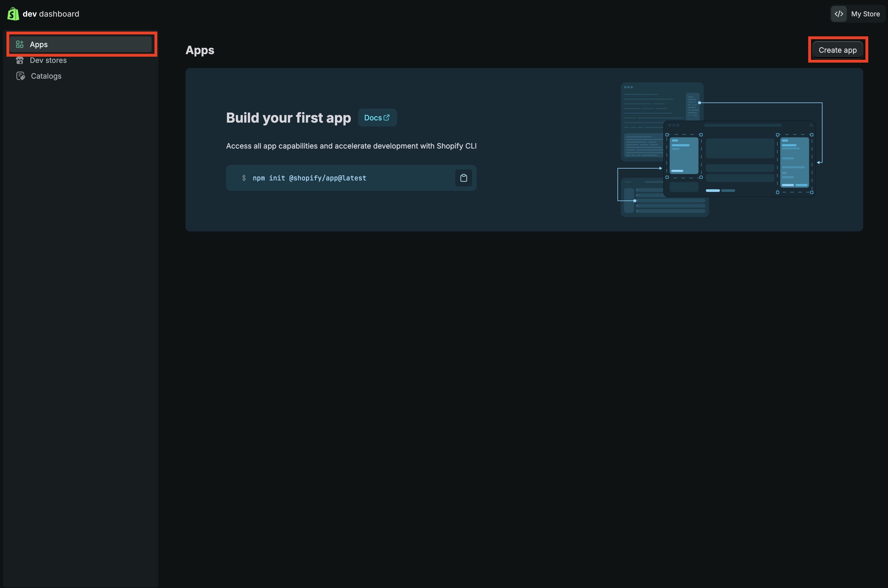Click the dev dashboard title
This screenshot has width=888, height=588.
point(51,14)
